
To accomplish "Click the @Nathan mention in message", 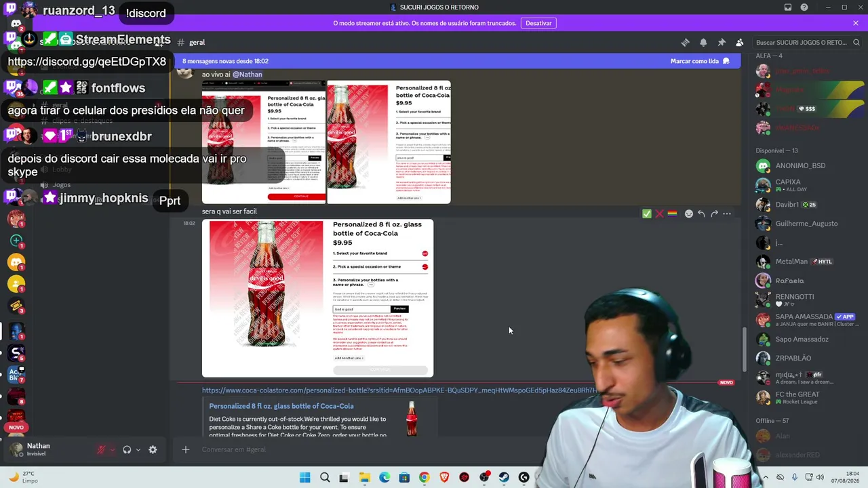I will [248, 75].
